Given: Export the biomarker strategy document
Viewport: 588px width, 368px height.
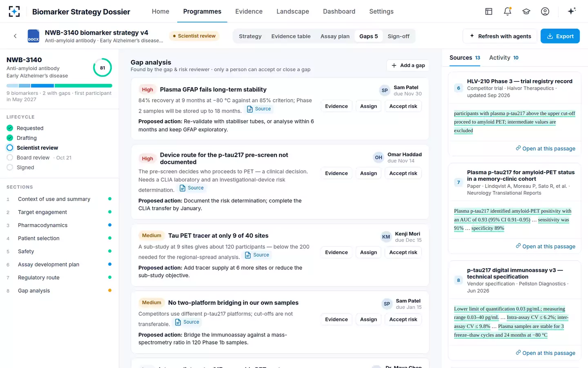Looking at the screenshot, I should point(560,36).
